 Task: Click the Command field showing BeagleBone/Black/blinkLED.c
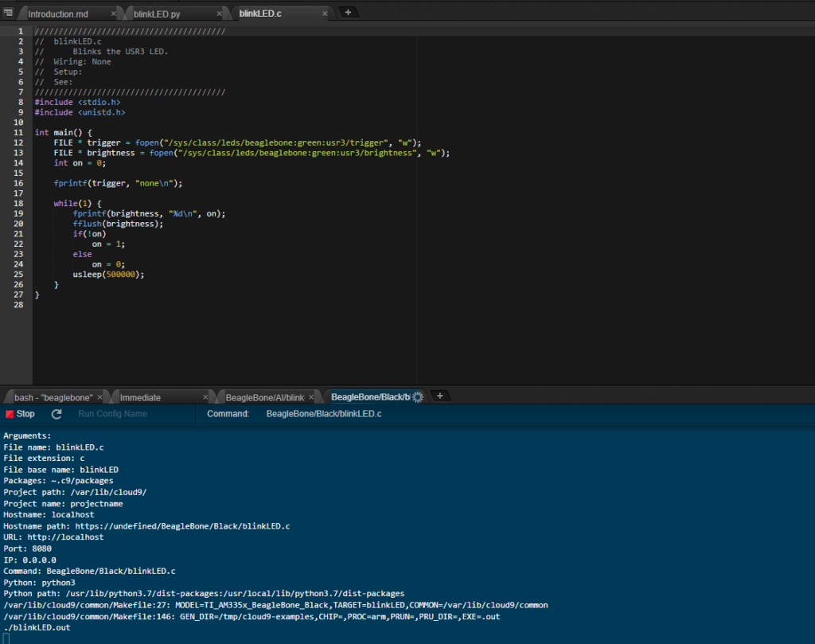(323, 414)
